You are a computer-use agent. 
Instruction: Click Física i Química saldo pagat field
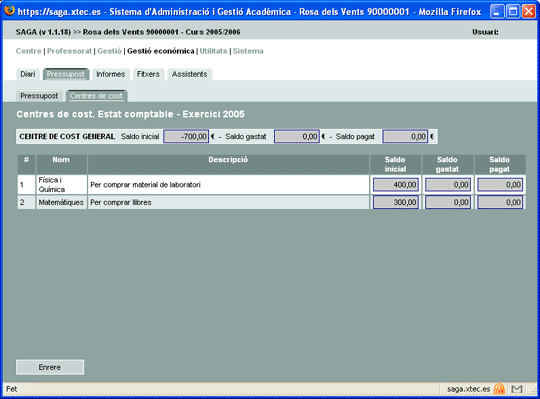click(500, 185)
